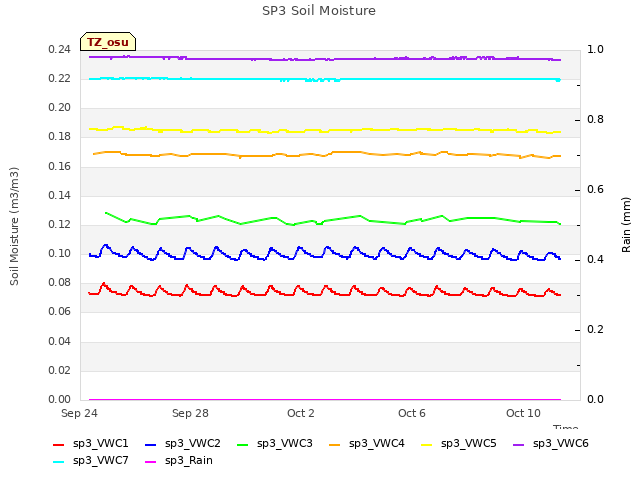Click the 0.18 left axis label
The height and width of the screenshot is (480, 640).
[x=60, y=137]
